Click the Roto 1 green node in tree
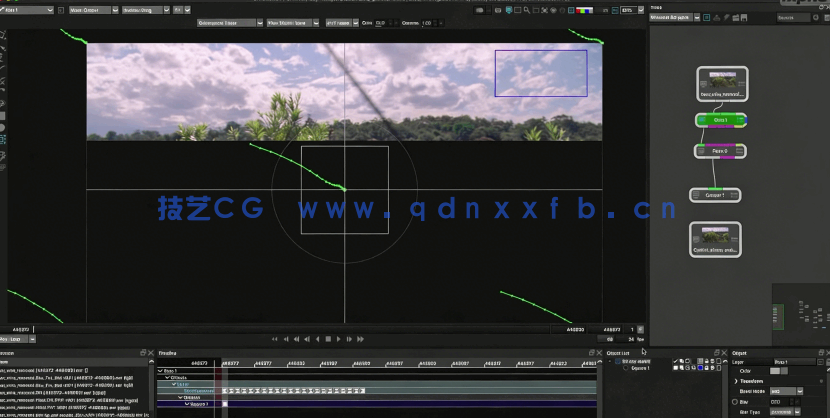Viewport: 830px width, 418px height. [x=720, y=119]
